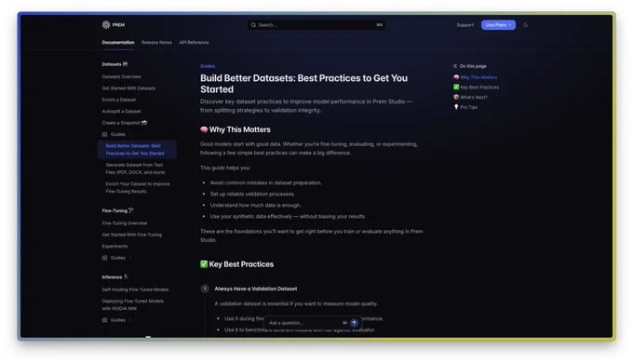The image size is (633, 364).
Task: Open Enrich Your Dataset to Improve guide
Action: click(138, 188)
